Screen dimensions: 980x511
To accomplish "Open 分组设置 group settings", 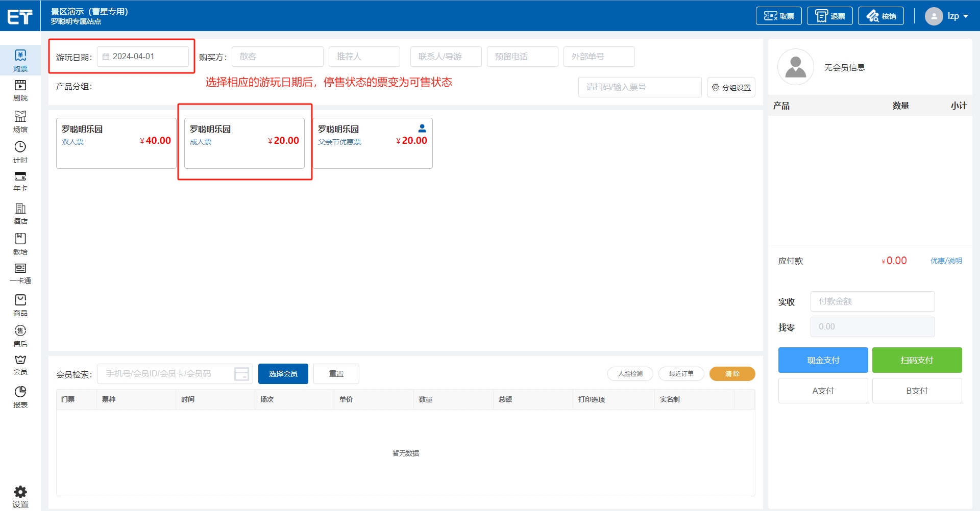I will click(731, 87).
